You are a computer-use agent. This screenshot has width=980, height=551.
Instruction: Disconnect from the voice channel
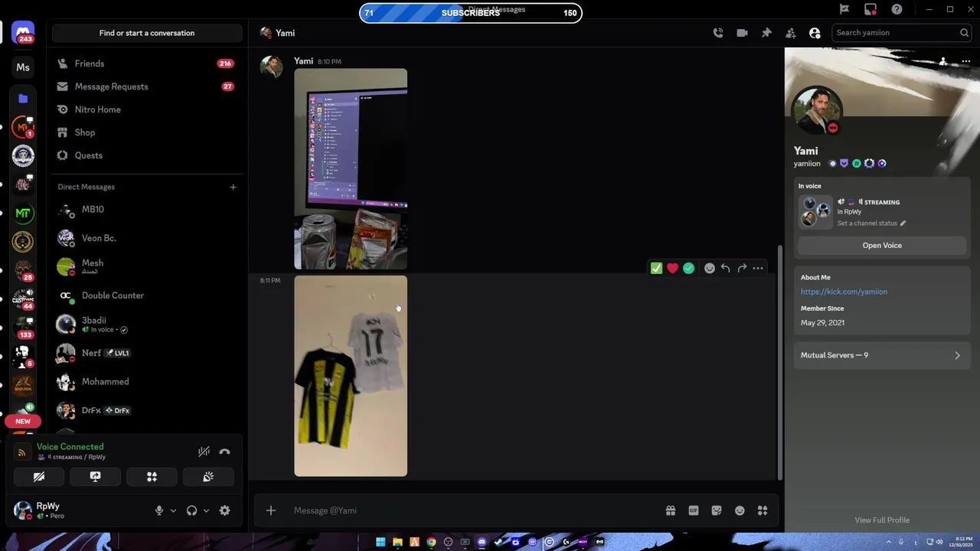(224, 452)
